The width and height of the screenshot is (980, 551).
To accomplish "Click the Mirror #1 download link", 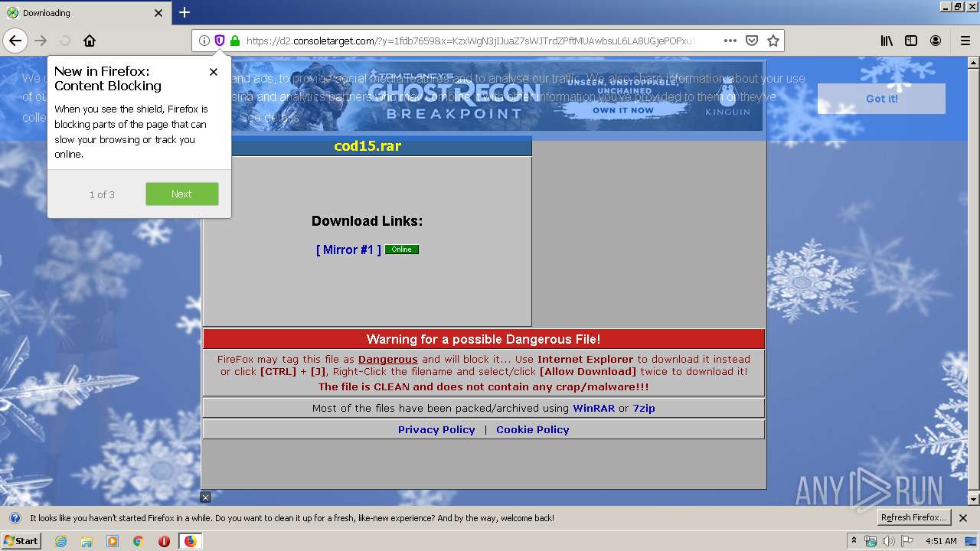I will click(x=348, y=249).
